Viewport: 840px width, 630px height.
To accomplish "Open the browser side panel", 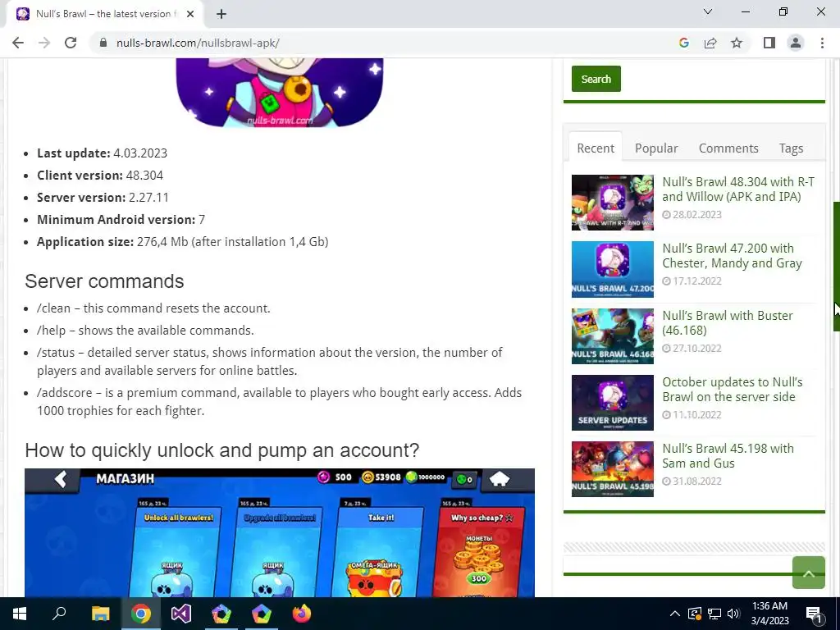I will (769, 43).
